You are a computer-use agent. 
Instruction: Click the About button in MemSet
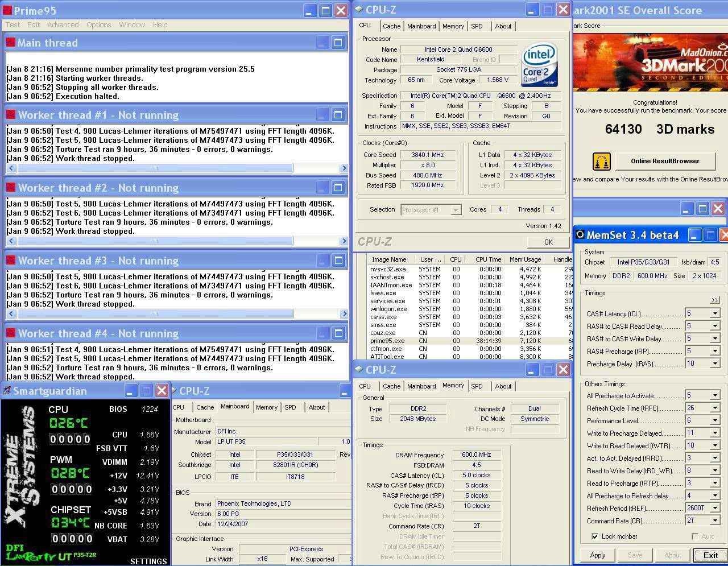(673, 555)
